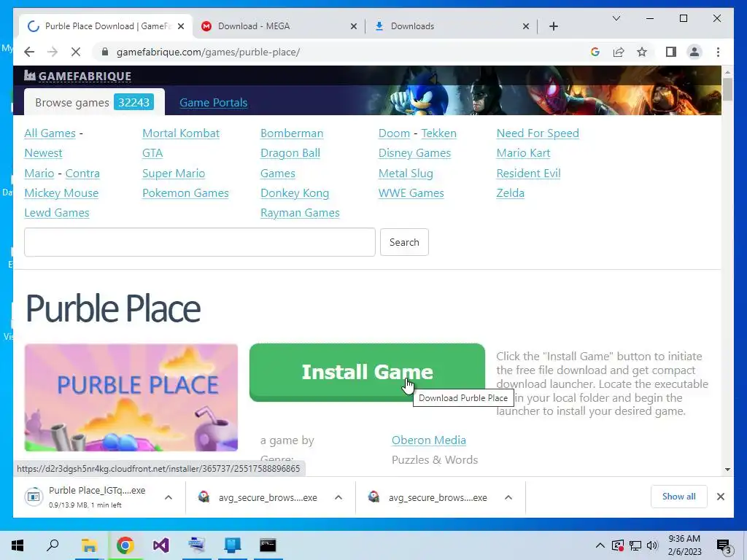The height and width of the screenshot is (560, 747).
Task: Switch to the Downloads tab
Action: [451, 26]
